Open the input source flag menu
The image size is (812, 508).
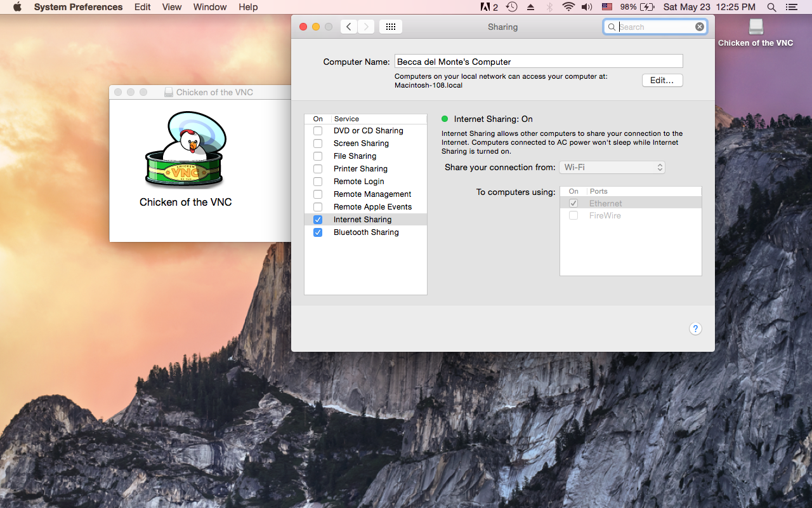(x=607, y=7)
